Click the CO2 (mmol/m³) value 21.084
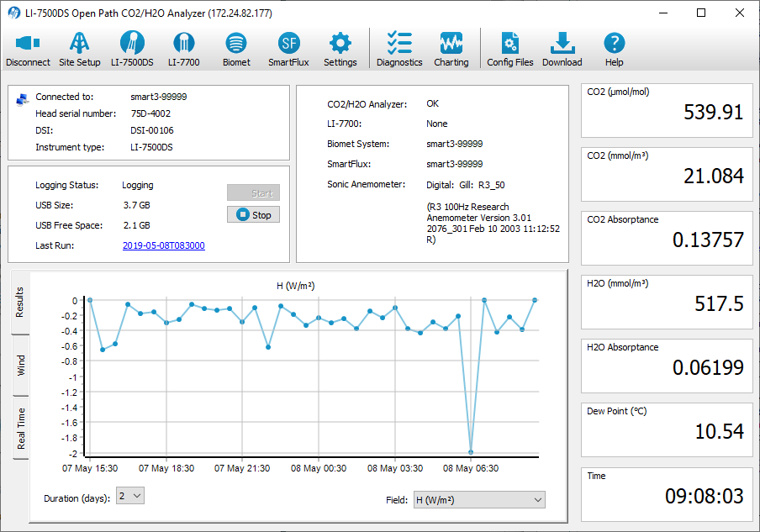The width and height of the screenshot is (760, 532). [x=714, y=176]
